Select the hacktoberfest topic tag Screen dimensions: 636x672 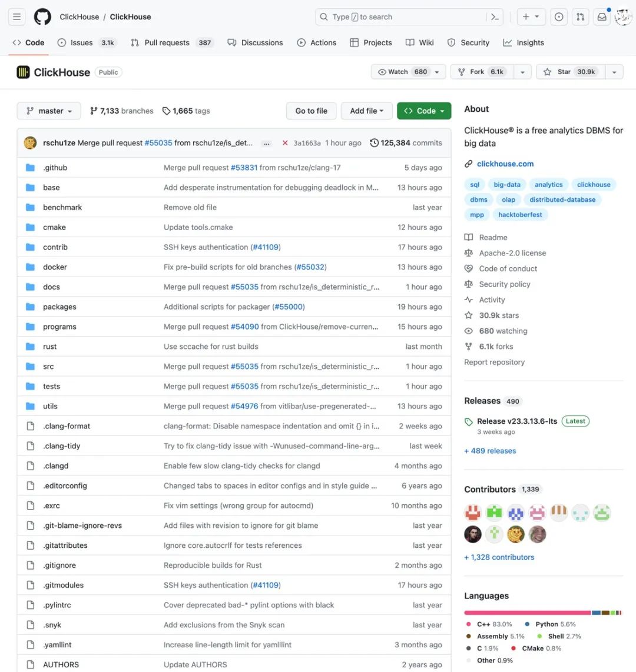520,215
